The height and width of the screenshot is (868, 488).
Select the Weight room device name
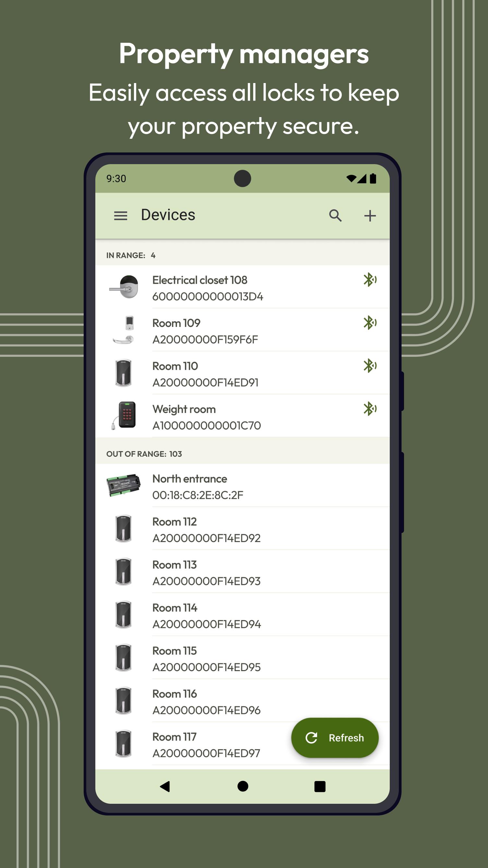click(184, 409)
